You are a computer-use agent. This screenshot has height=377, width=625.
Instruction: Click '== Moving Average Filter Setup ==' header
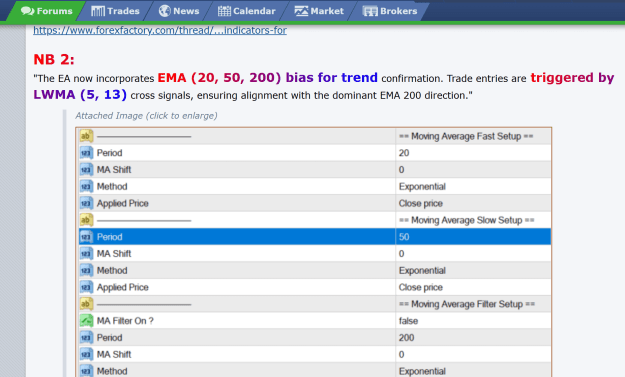pyautogui.click(x=467, y=304)
